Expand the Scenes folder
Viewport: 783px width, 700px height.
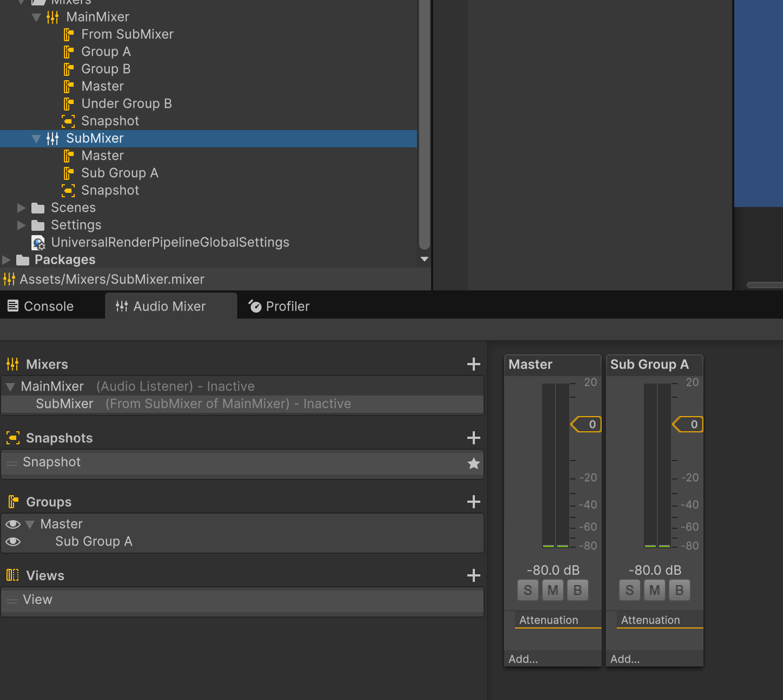coord(21,208)
